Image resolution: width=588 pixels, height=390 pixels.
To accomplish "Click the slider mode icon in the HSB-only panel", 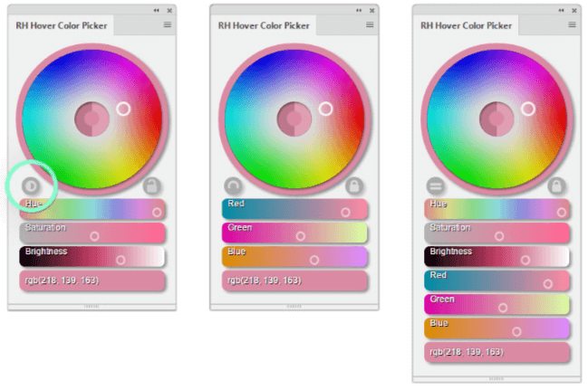I will tap(30, 185).
